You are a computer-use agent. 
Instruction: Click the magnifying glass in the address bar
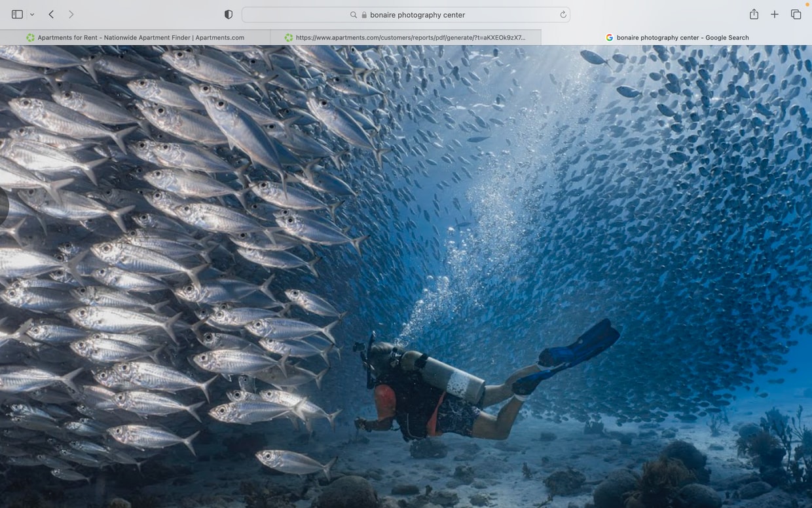(x=354, y=14)
